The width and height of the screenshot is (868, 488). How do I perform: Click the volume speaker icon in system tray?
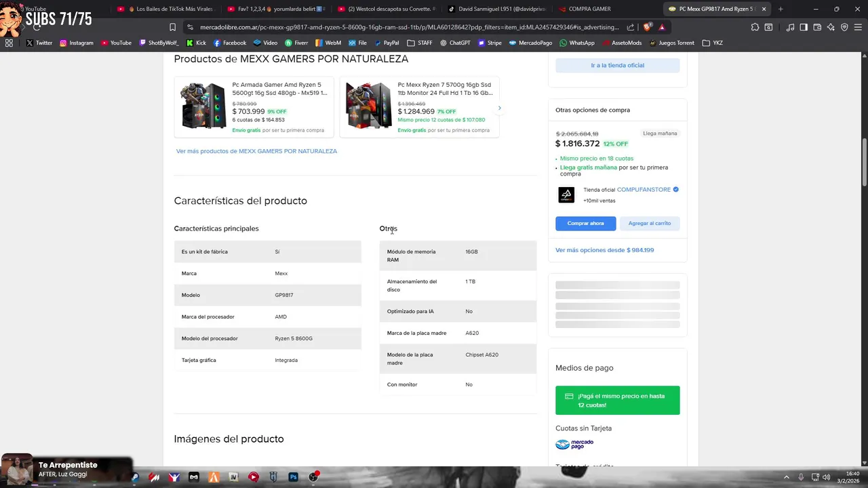826,477
